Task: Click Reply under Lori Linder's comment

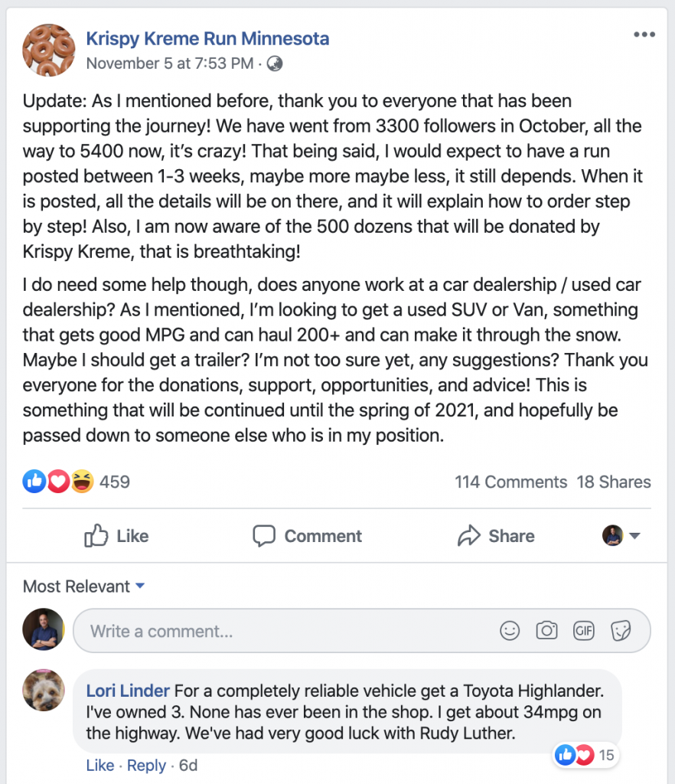Action: [146, 766]
